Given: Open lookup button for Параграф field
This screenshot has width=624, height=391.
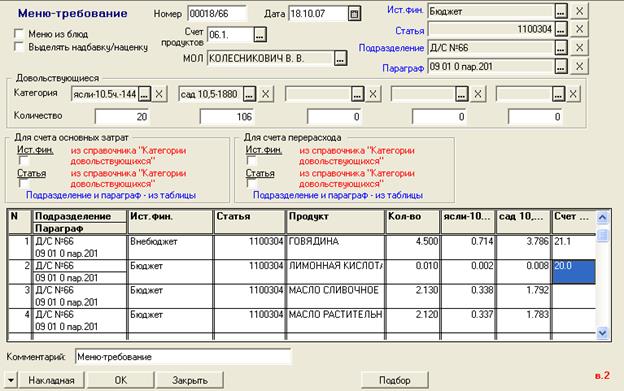Looking at the screenshot, I should (561, 66).
